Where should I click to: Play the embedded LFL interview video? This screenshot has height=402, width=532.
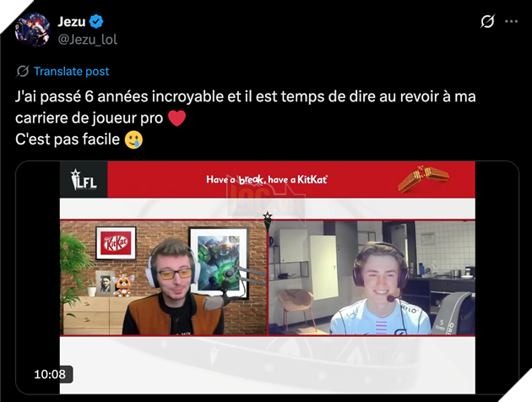[x=268, y=278]
